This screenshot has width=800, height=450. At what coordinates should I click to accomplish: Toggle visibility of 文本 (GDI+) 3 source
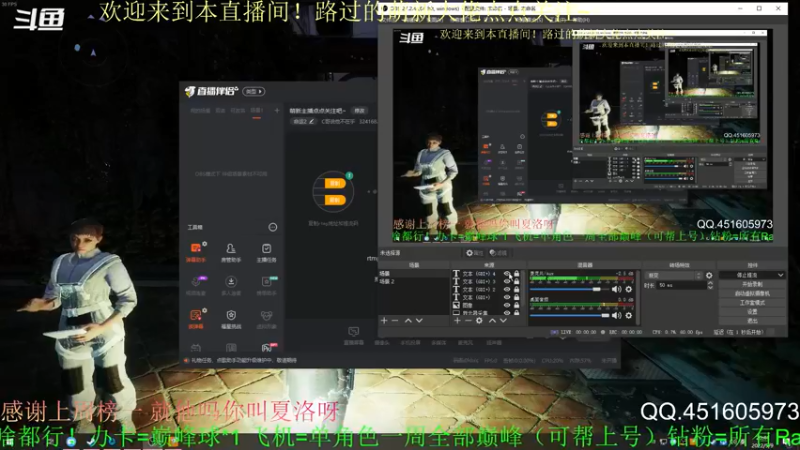pyautogui.click(x=507, y=282)
